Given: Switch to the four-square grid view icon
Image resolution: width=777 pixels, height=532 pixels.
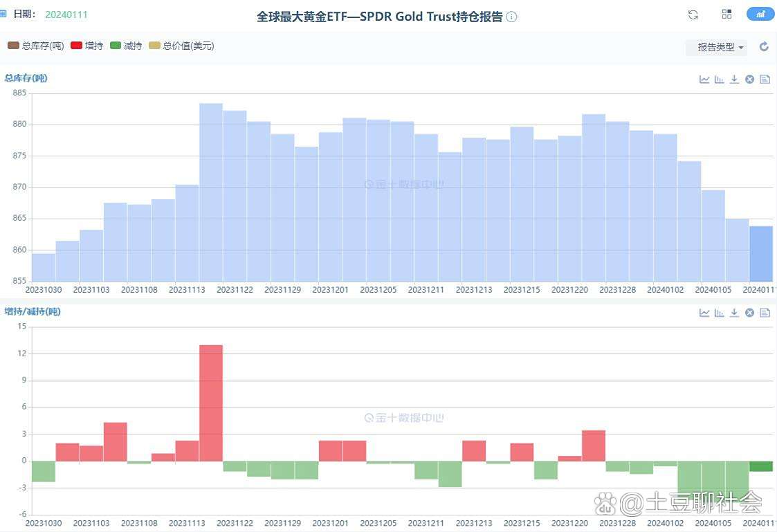Looking at the screenshot, I should pyautogui.click(x=727, y=15).
